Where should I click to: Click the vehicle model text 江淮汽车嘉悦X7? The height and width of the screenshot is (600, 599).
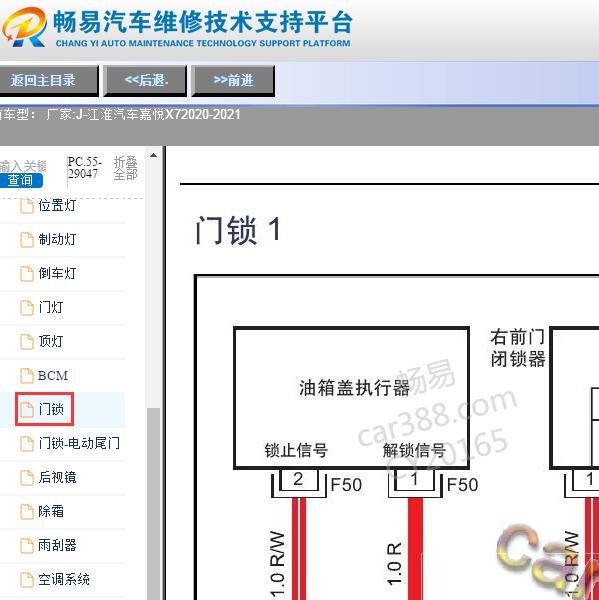131,114
